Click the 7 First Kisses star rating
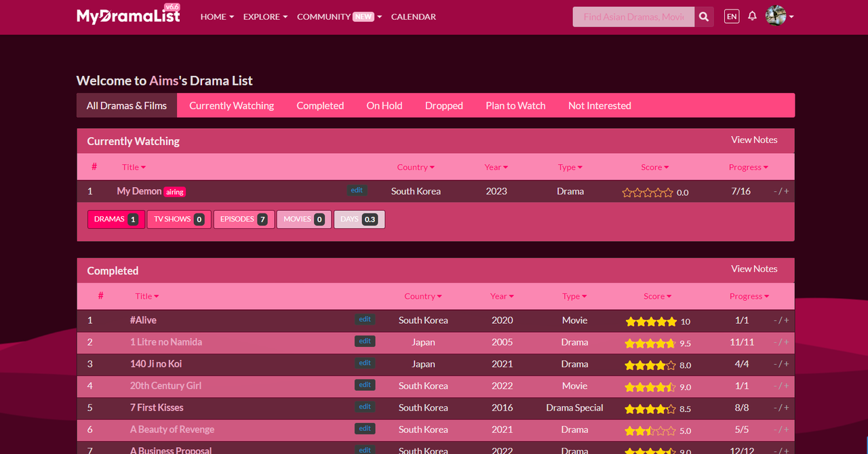 pos(650,409)
